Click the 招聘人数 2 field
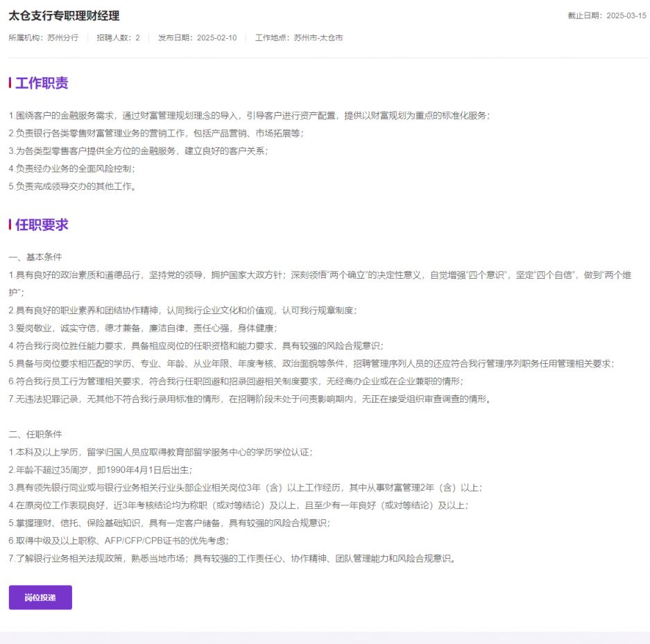The image size is (650, 644). (x=118, y=38)
